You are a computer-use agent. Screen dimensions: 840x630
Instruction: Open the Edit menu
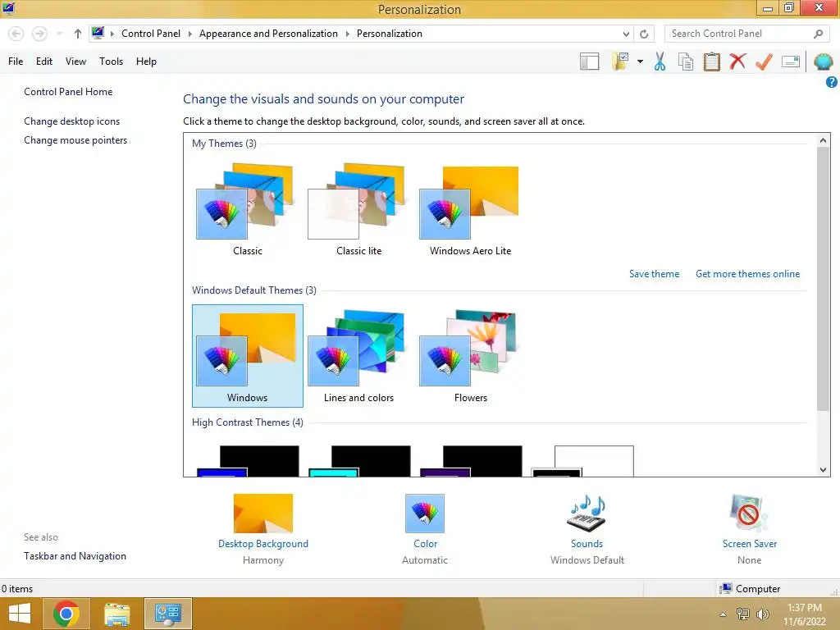click(44, 61)
